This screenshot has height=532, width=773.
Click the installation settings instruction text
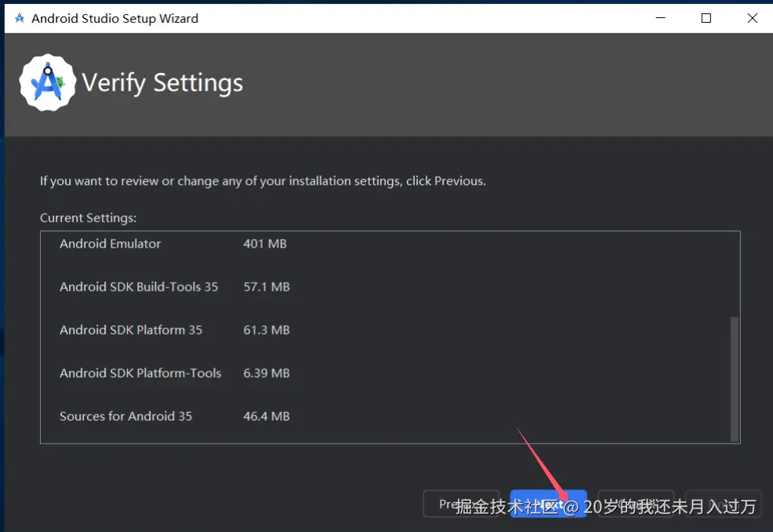coord(263,181)
